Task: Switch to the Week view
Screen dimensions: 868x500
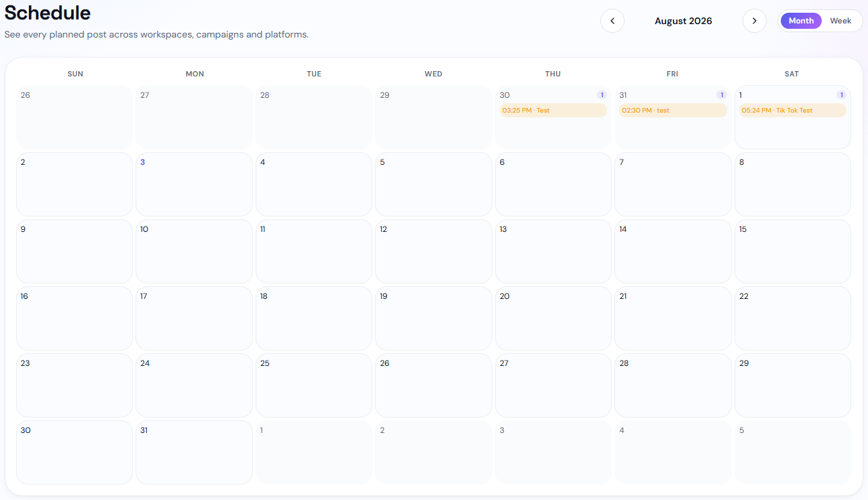Action: (x=840, y=21)
